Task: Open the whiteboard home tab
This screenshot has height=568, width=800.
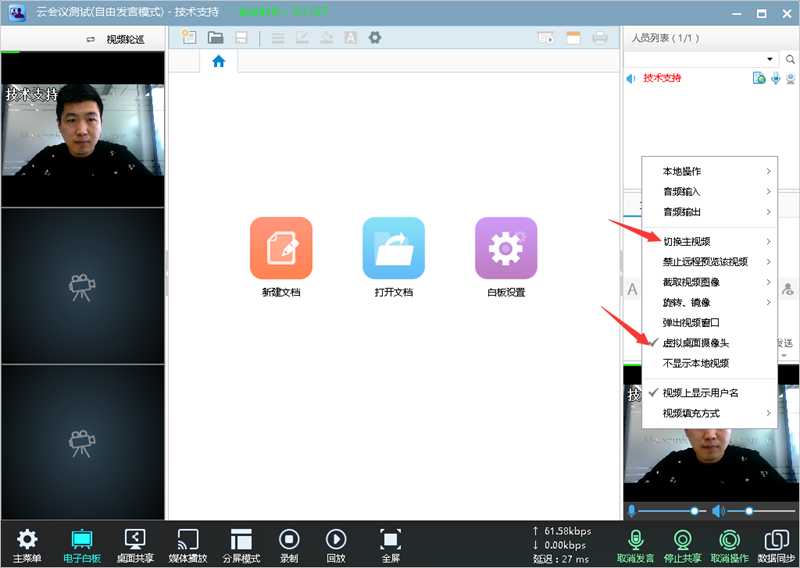Action: [x=218, y=62]
